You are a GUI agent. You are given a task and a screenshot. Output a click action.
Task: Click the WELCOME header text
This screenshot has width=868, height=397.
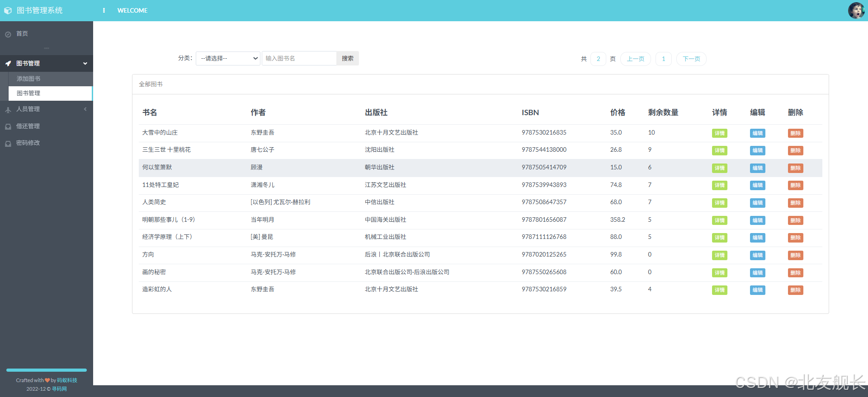click(132, 10)
